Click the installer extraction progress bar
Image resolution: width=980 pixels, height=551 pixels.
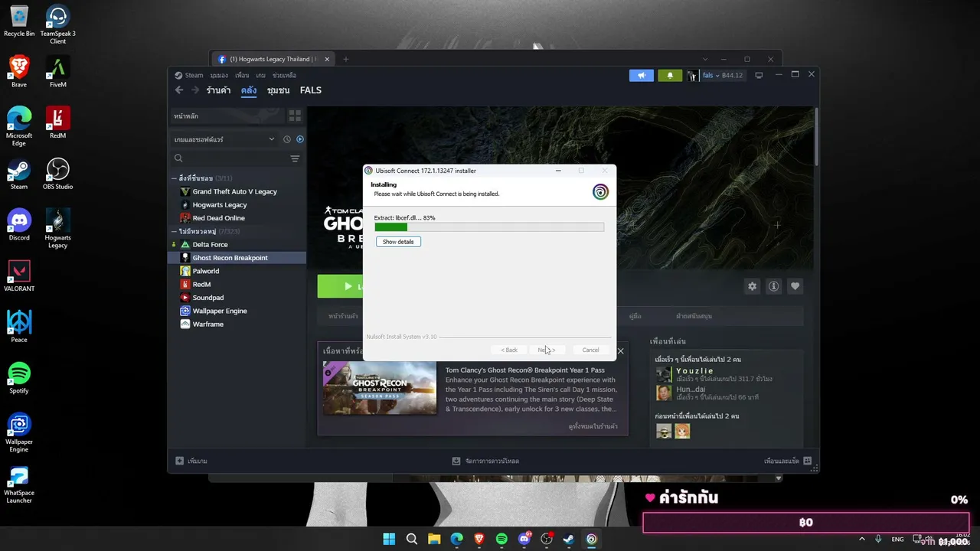(489, 227)
